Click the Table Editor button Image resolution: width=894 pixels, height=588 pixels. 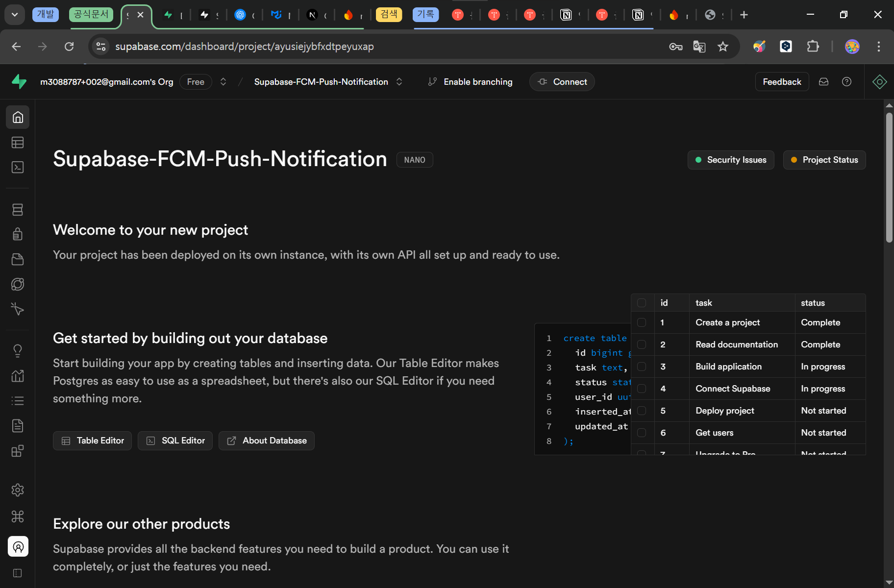(92, 441)
